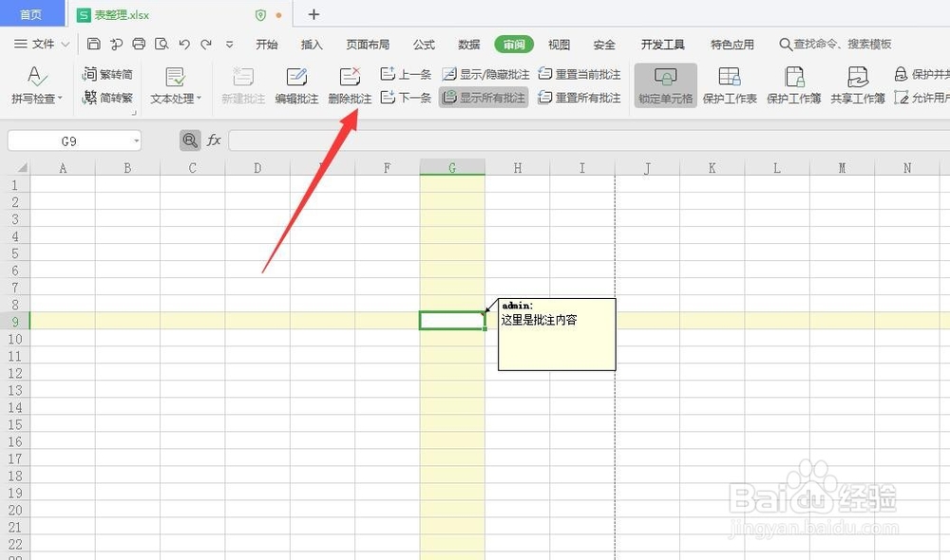Click 重置当前批注
The image size is (950, 560).
tap(579, 74)
